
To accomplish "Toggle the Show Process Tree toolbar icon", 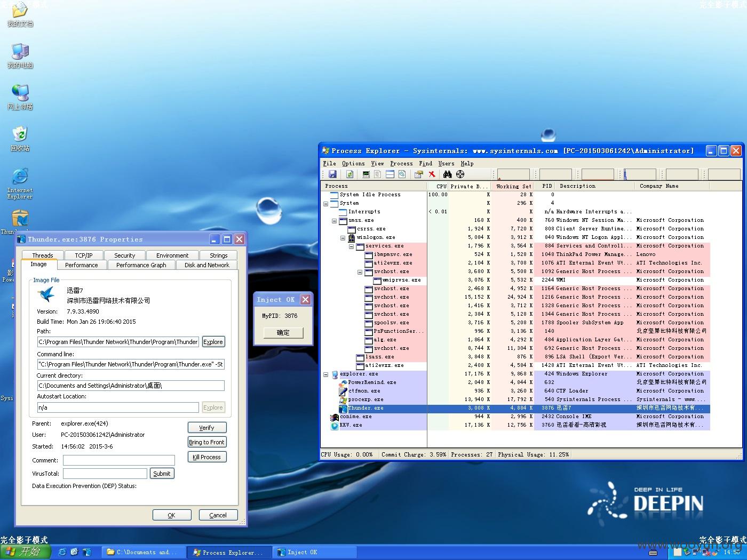I will [378, 174].
